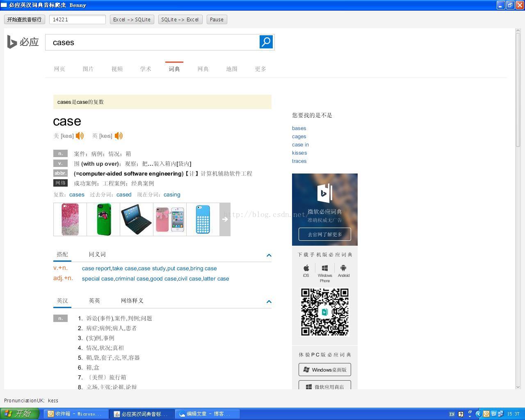The image size is (525, 420).
Task: Click the tray expand arrow icon
Action: tap(478, 414)
